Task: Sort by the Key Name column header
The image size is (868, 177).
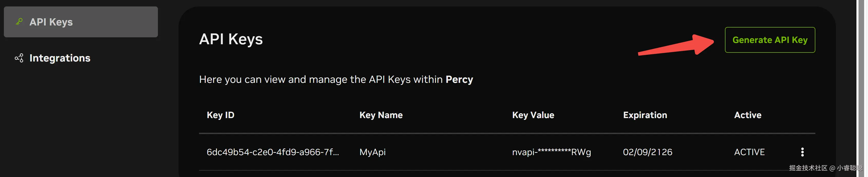Action: click(381, 115)
